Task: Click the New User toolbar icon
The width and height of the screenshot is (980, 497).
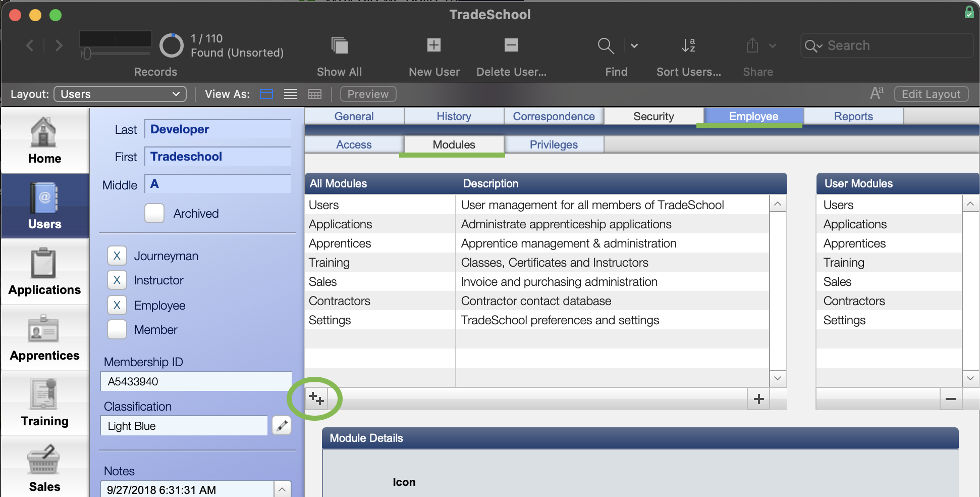Action: tap(434, 45)
